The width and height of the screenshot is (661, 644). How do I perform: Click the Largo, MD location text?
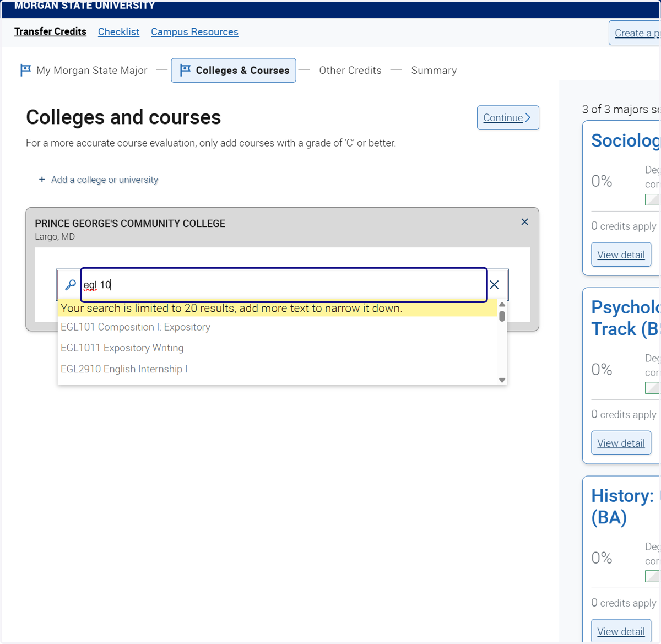(55, 237)
